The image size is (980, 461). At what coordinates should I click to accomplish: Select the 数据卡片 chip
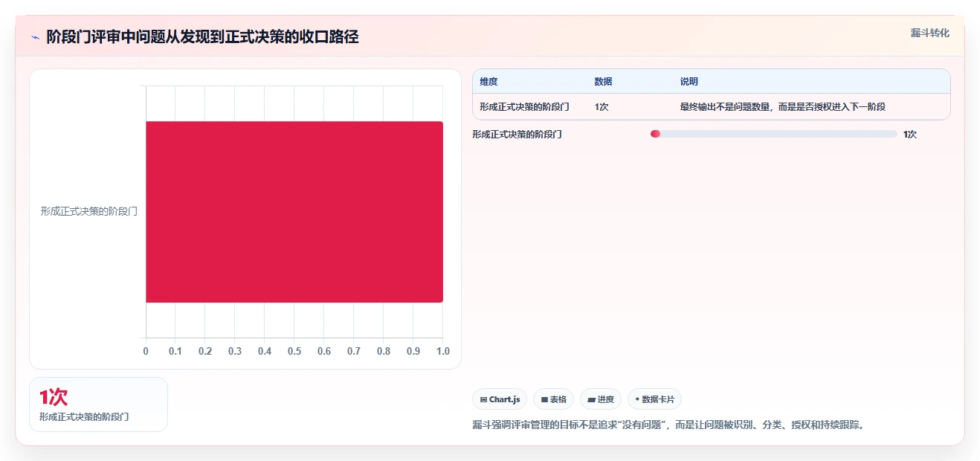tap(654, 399)
